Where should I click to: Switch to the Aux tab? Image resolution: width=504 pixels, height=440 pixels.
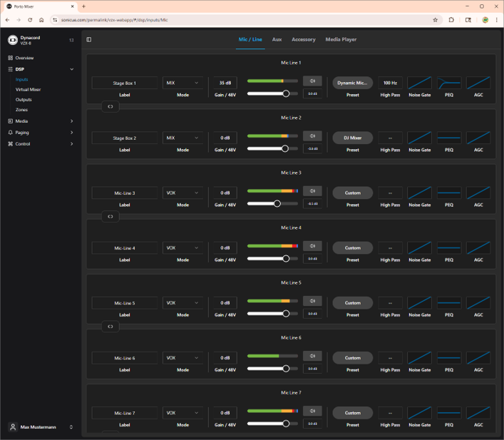tap(277, 40)
